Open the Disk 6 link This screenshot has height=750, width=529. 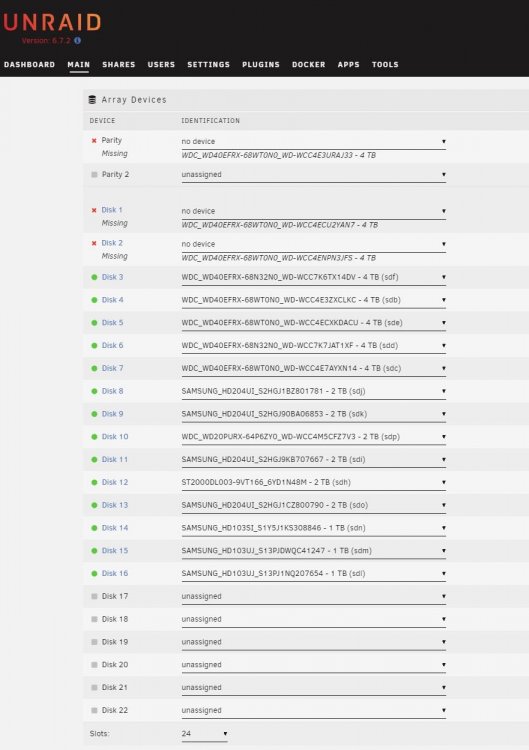click(x=112, y=345)
